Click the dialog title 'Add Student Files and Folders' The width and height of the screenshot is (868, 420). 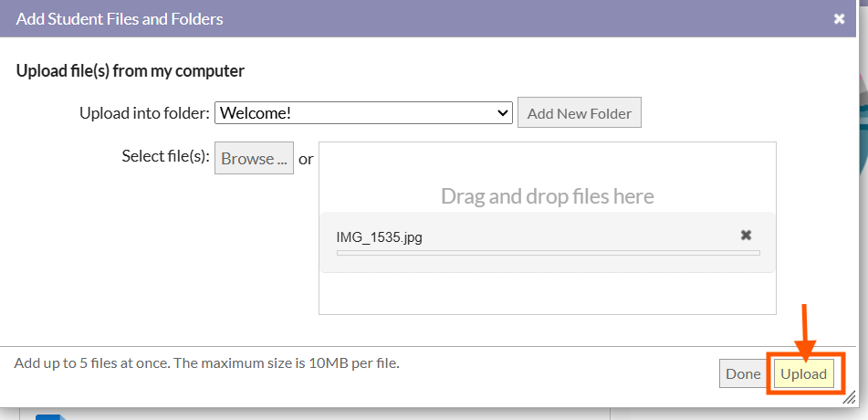120,18
